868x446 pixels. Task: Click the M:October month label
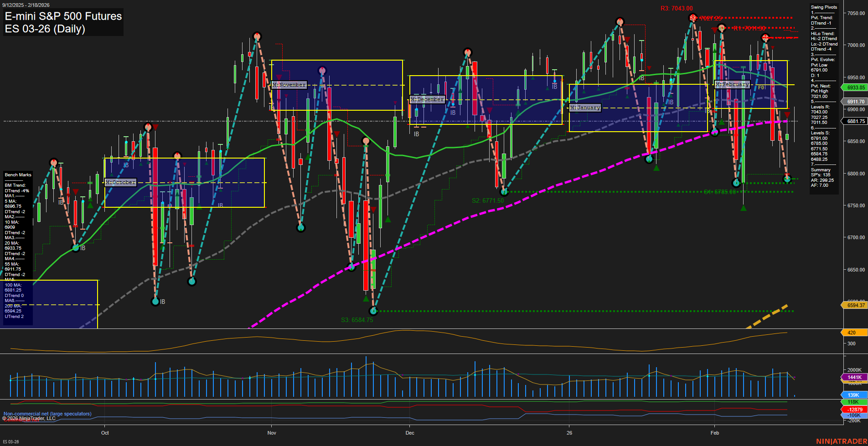[x=120, y=182]
